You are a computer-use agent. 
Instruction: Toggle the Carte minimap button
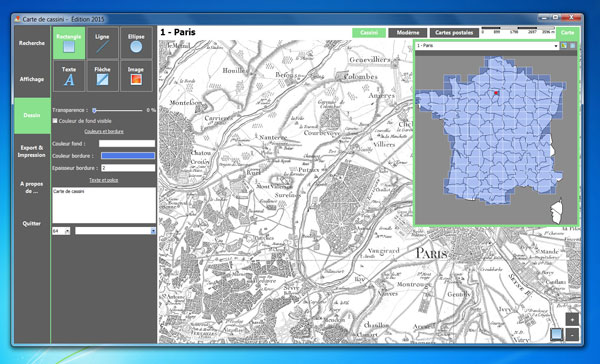(x=567, y=33)
